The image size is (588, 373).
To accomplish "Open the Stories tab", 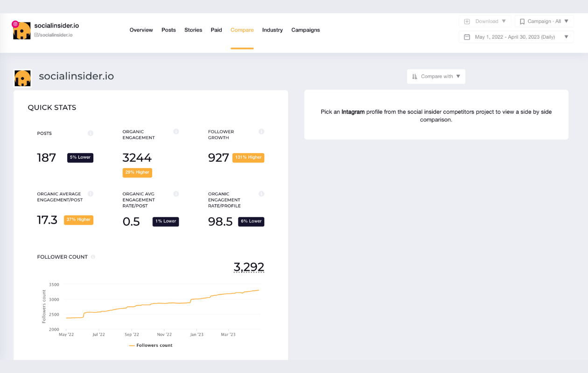I will coord(193,30).
